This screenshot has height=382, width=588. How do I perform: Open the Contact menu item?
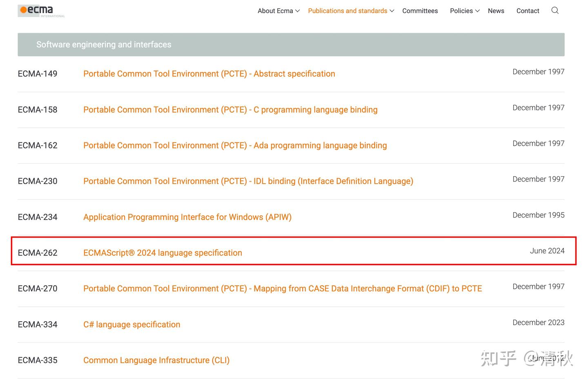528,11
